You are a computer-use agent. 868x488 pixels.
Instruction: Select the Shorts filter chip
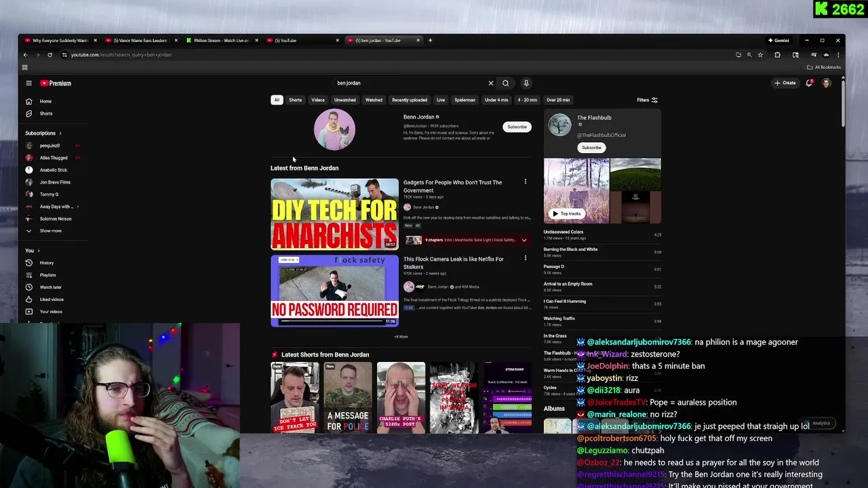point(296,100)
